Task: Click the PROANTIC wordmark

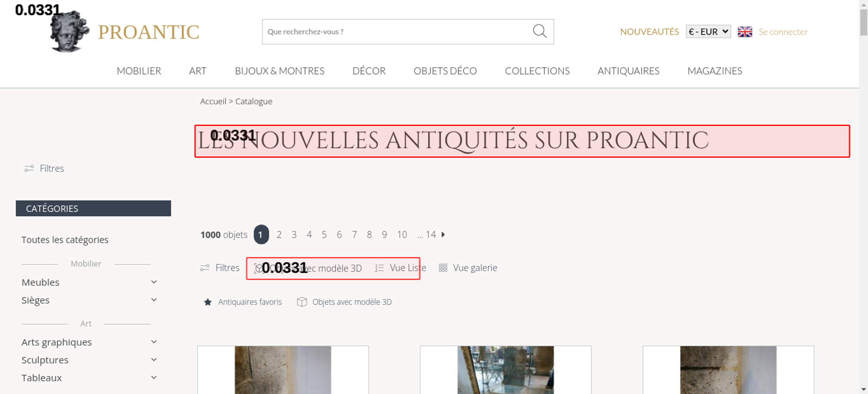Action: click(x=148, y=32)
